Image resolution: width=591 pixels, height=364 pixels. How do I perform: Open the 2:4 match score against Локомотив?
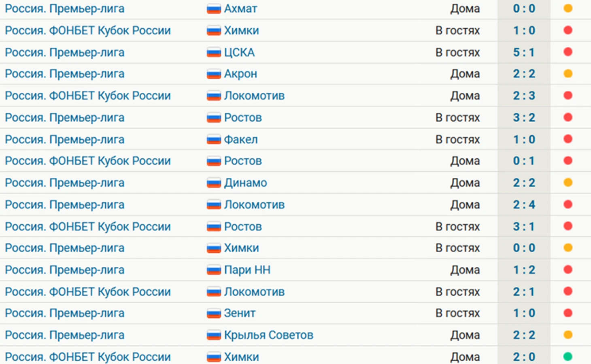524,204
